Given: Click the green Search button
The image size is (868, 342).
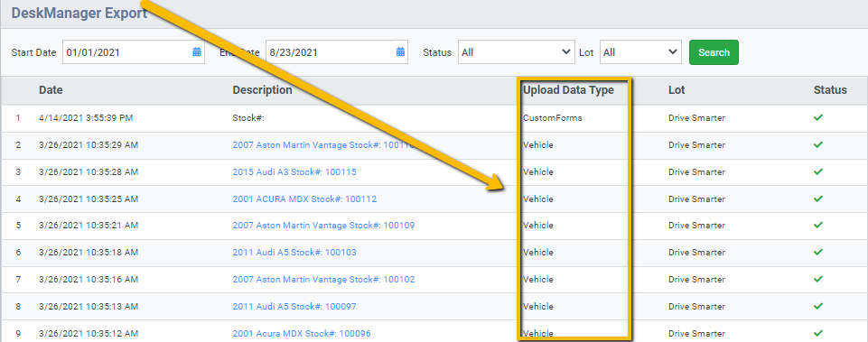Looking at the screenshot, I should 714,52.
